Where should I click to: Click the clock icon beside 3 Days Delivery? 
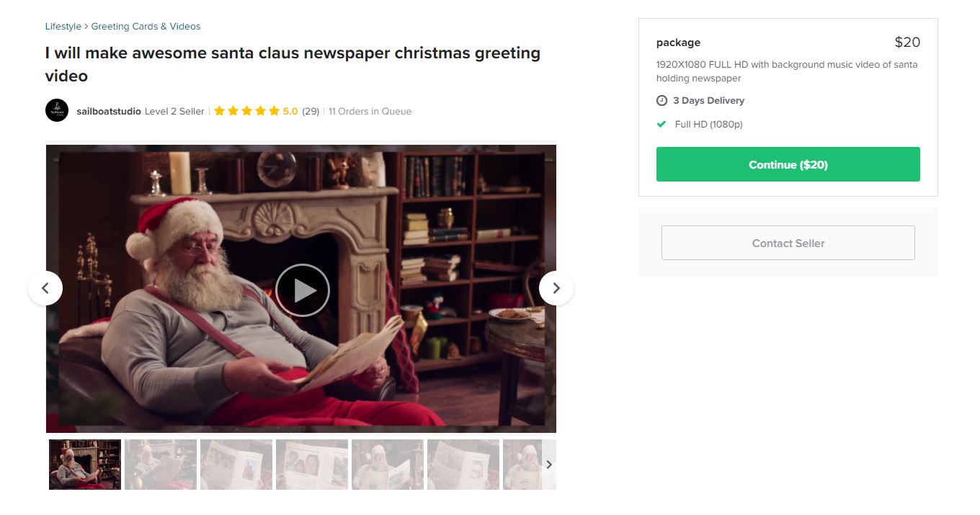coord(661,101)
